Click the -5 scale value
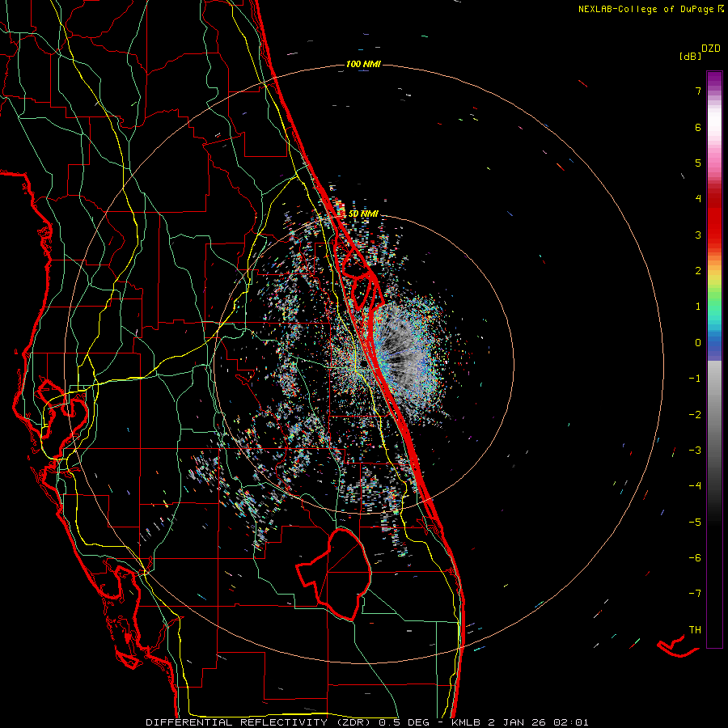728x728 pixels. 695,523
